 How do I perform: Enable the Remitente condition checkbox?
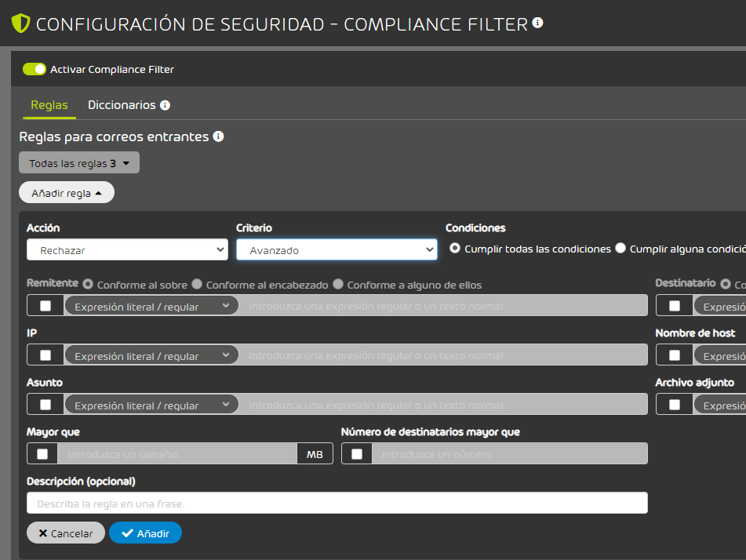tap(45, 306)
